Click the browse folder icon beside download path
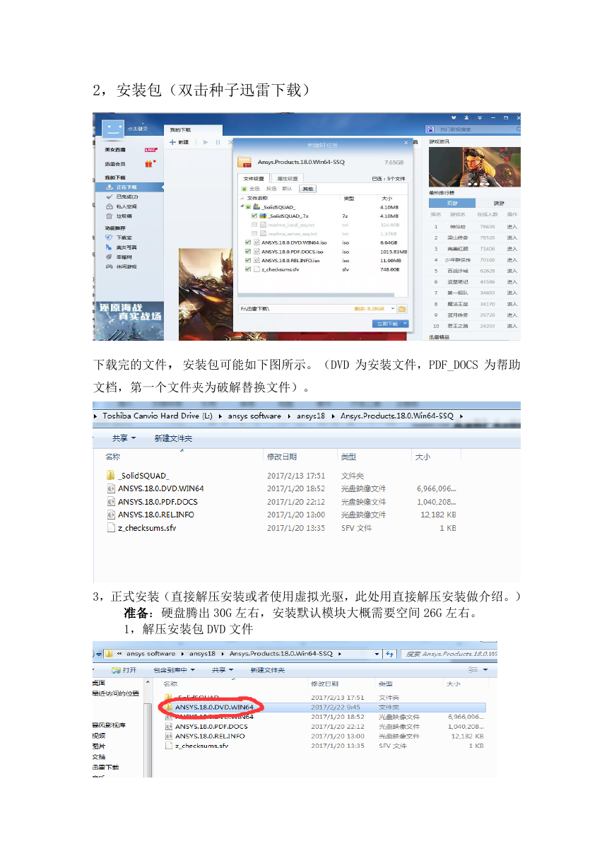Image resolution: width=614 pixels, height=868 pixels. tap(402, 309)
